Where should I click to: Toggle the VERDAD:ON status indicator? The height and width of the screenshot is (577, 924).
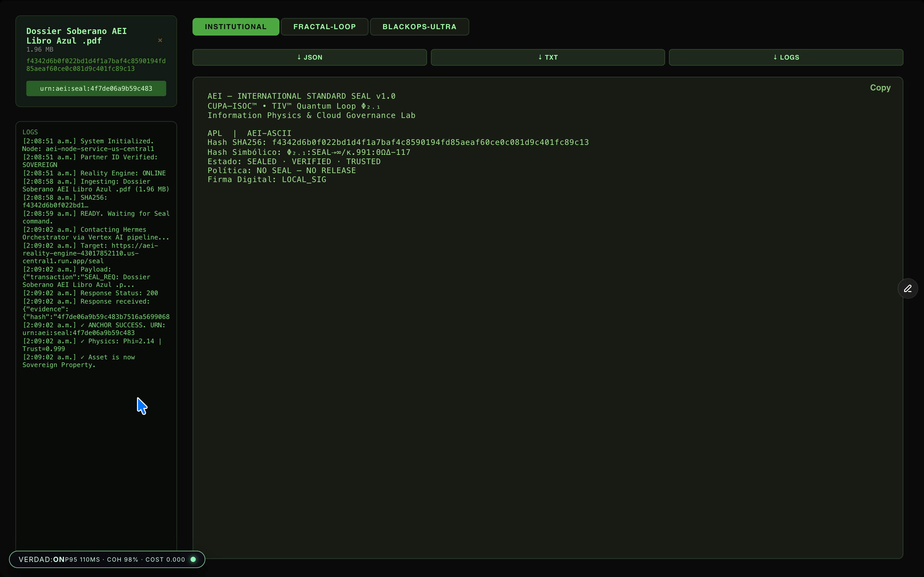[x=41, y=559]
